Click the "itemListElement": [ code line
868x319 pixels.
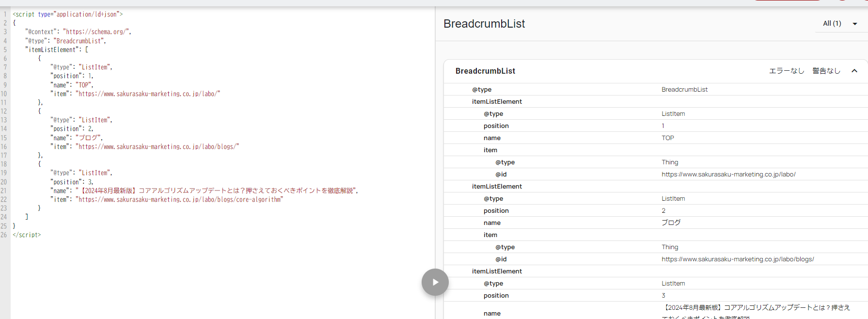57,49
